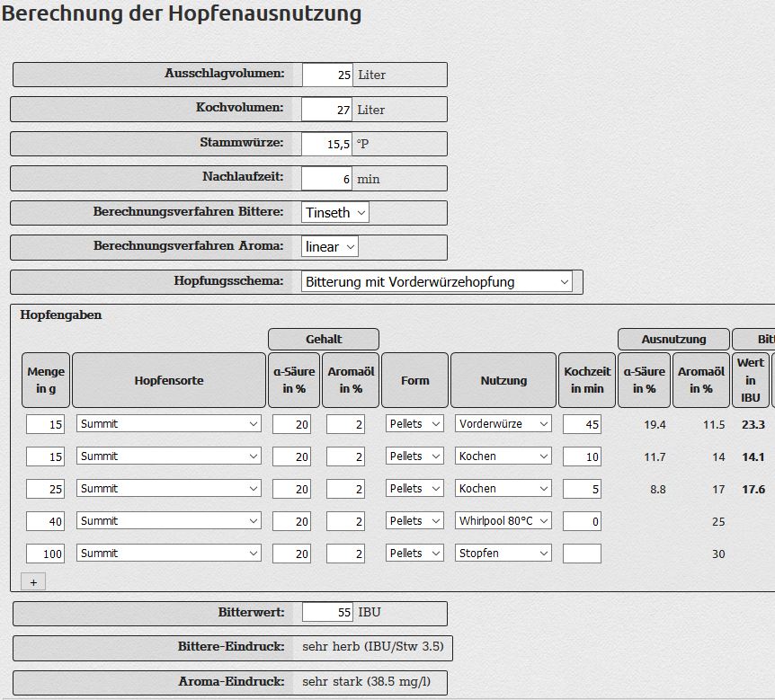Open Nutzung dropdown showing Whirlpool 80°C
The image size is (775, 700).
(503, 520)
